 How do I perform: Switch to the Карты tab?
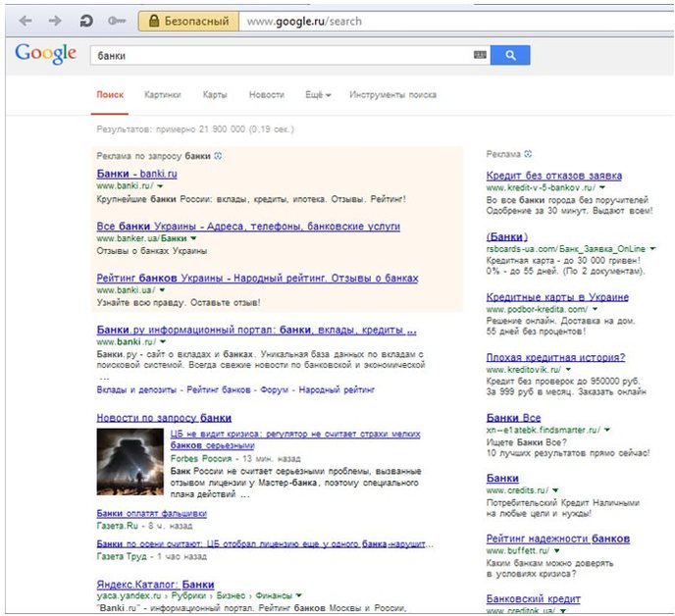point(215,95)
